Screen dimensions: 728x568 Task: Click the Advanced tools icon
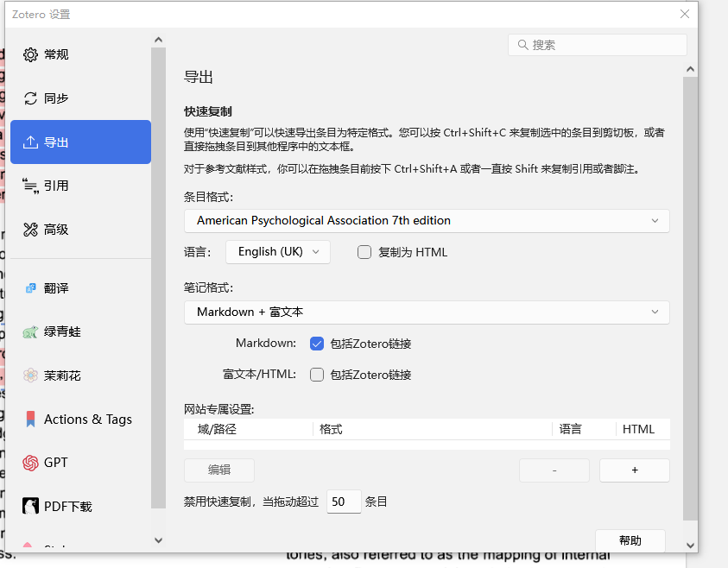(x=30, y=230)
